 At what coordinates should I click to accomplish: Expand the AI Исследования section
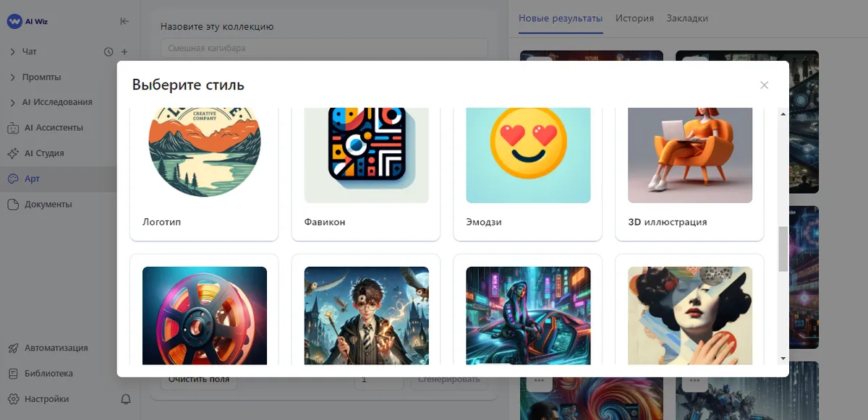[x=13, y=103]
